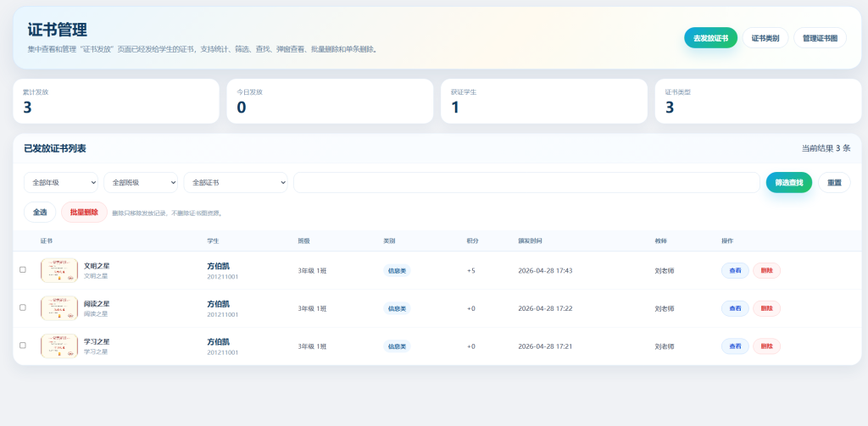This screenshot has width=868, height=426.
Task: Delete the 学习之星 record
Action: coord(766,346)
